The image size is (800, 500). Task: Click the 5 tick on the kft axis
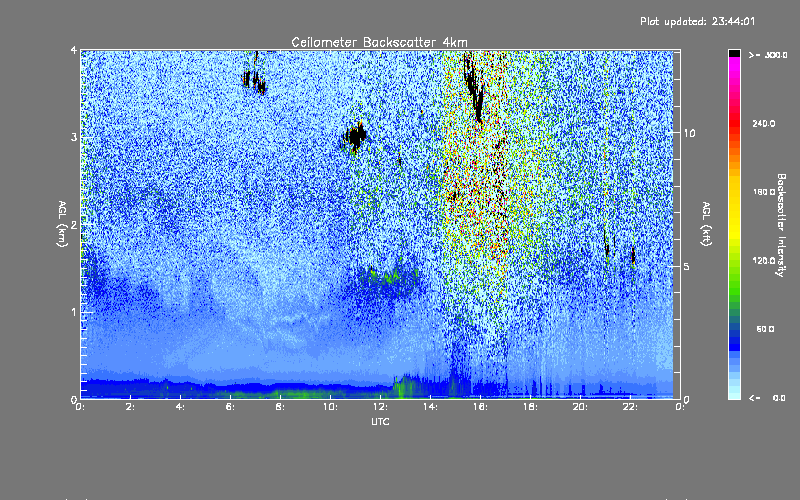coord(687,266)
